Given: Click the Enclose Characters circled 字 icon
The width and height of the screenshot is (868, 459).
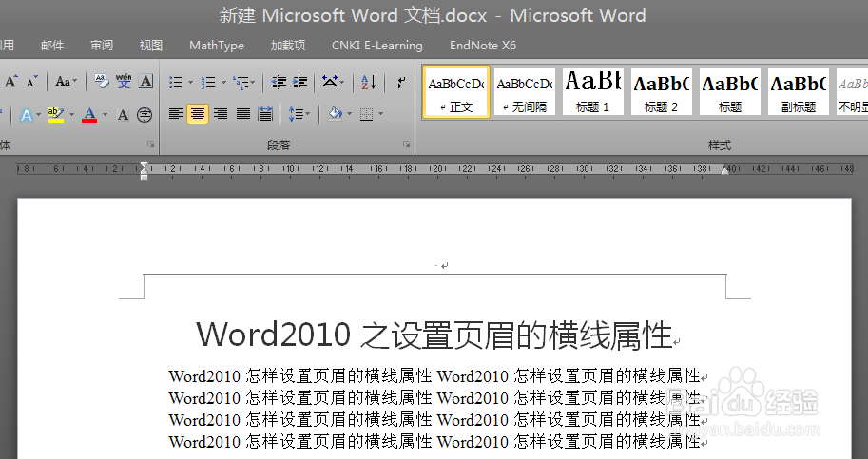Looking at the screenshot, I should (145, 114).
